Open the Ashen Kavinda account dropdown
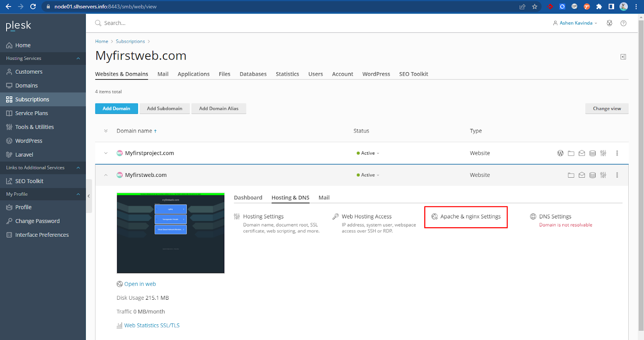This screenshot has width=644, height=340. (x=575, y=23)
